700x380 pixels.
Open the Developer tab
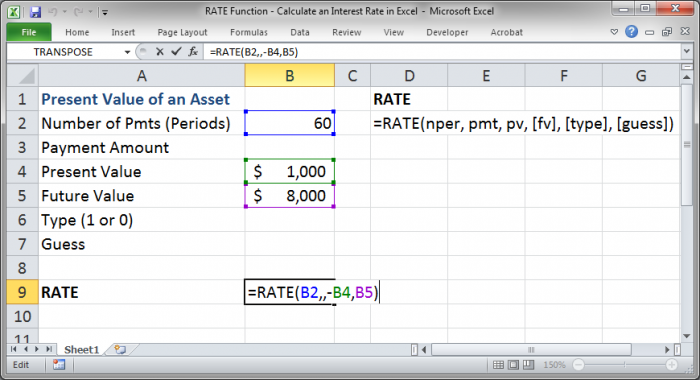(x=447, y=32)
